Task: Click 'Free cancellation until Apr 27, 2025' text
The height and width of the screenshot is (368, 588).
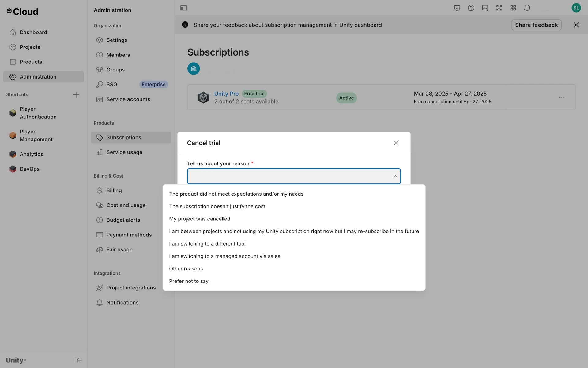Action: coord(452,102)
